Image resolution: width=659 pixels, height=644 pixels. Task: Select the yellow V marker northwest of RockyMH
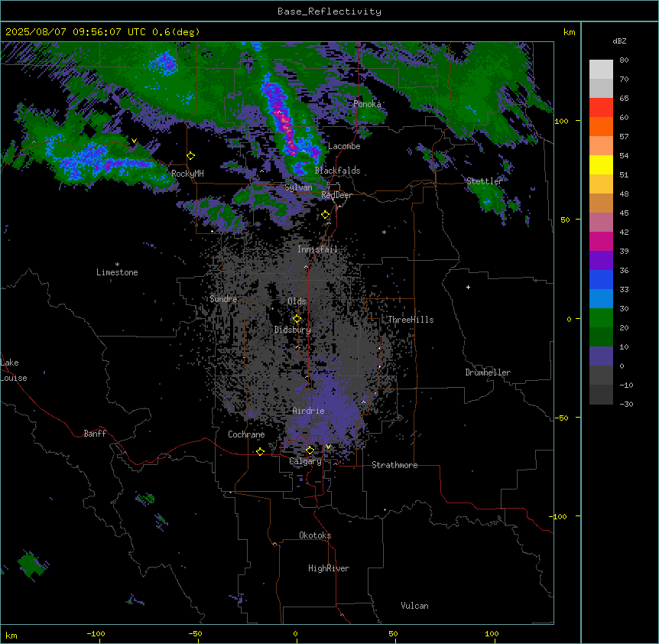point(134,141)
